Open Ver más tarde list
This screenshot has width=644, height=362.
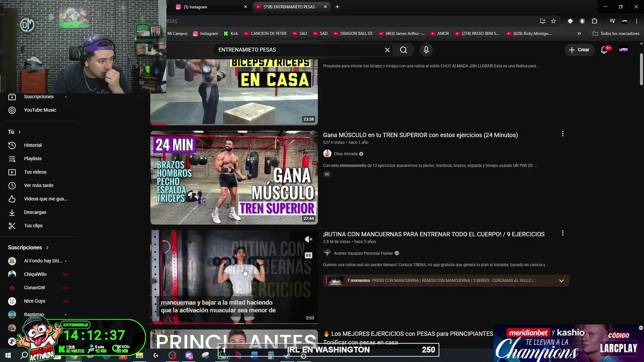(39, 186)
